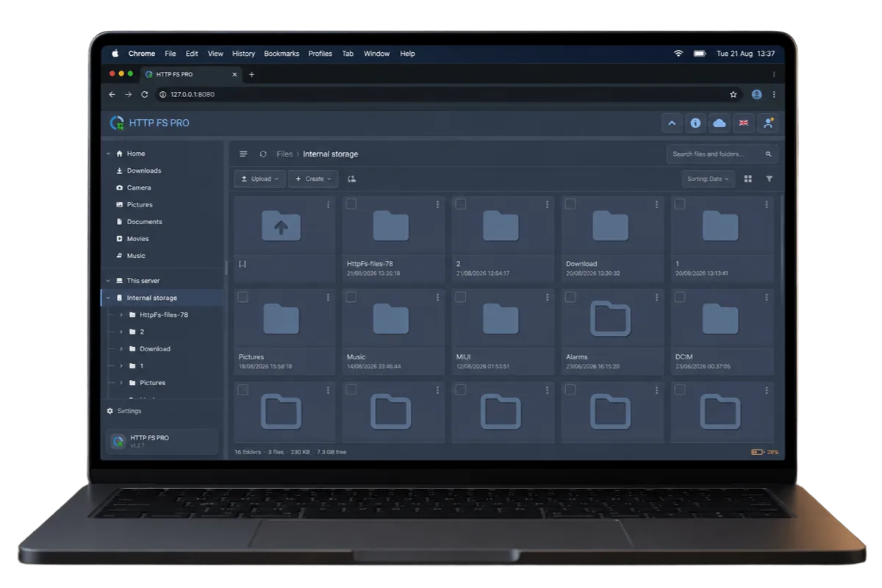Select the HTTP FS PRO browser tab
The height and width of the screenshot is (588, 882).
(191, 74)
